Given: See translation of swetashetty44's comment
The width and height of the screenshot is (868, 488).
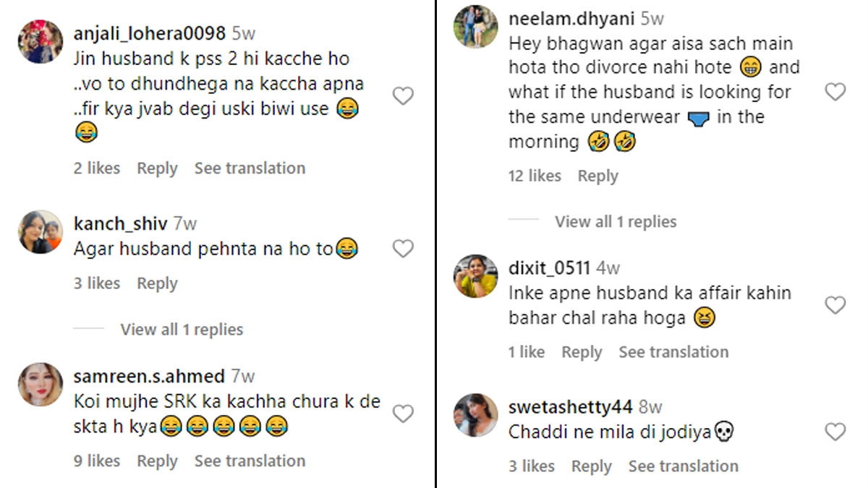Looking at the screenshot, I should coord(684,466).
